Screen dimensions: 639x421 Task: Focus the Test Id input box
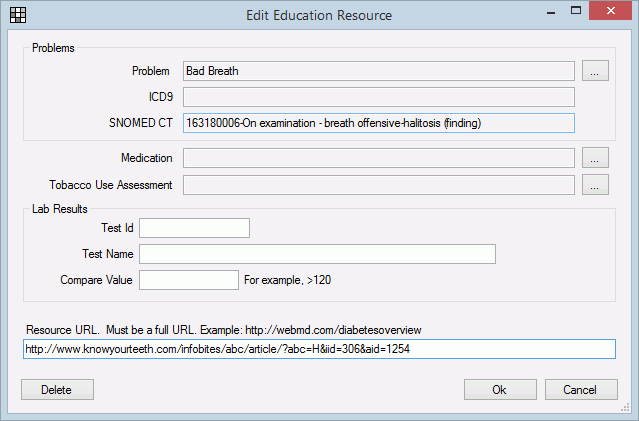click(194, 228)
